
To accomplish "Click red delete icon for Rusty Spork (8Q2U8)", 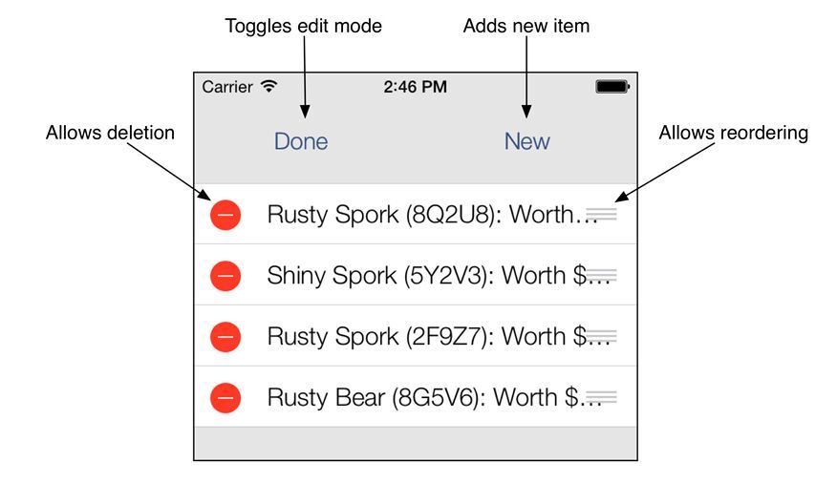I will pyautogui.click(x=225, y=215).
